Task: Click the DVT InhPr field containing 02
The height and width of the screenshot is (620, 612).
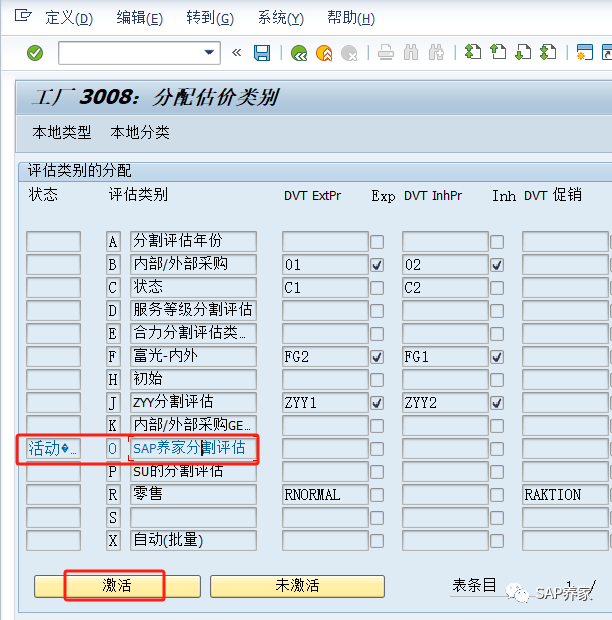Action: pyautogui.click(x=446, y=265)
